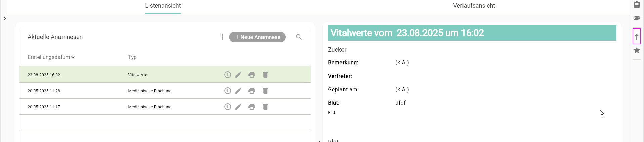Click the Neue Anamnese button

[257, 37]
